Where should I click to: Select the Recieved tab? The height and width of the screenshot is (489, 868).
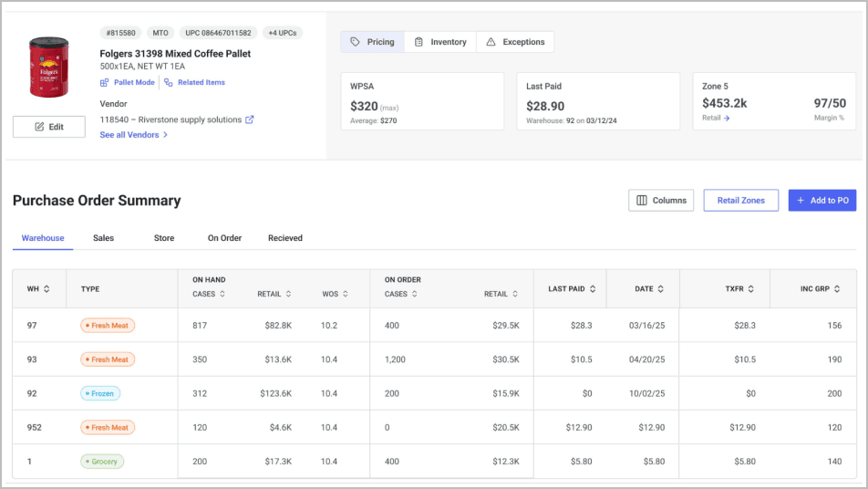click(285, 238)
